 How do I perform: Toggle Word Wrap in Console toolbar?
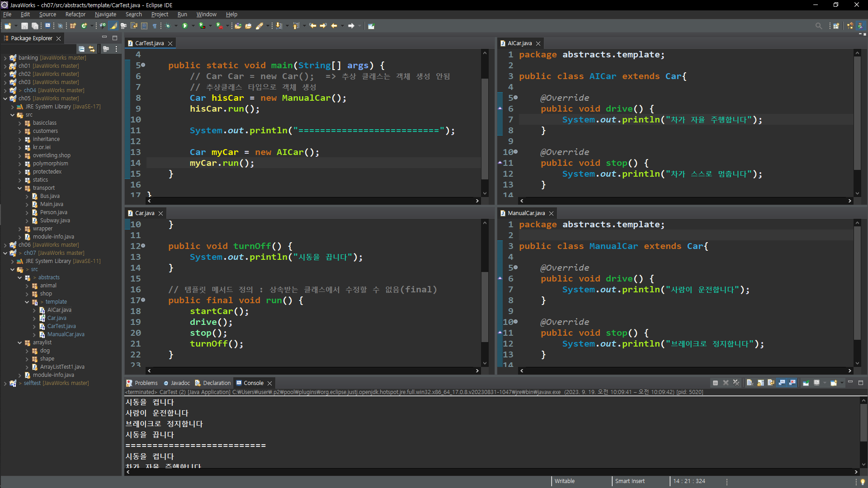tap(771, 383)
